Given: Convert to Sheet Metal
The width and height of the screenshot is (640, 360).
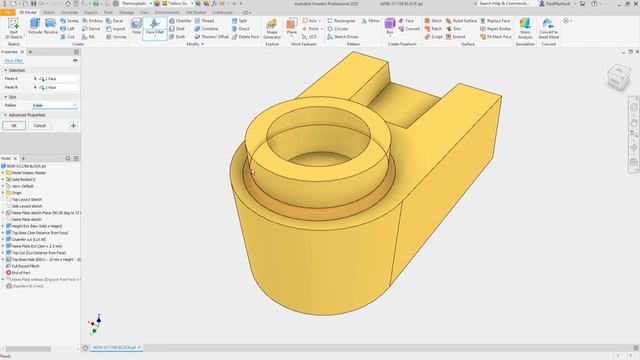Looking at the screenshot, I should [548, 29].
